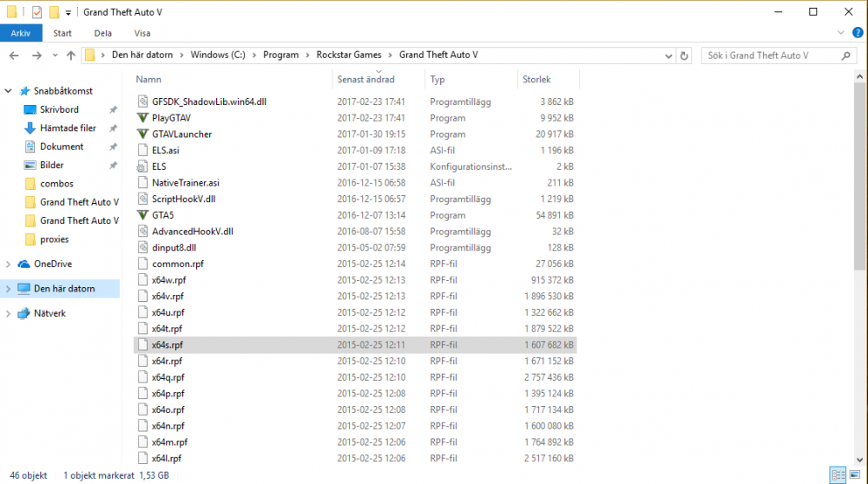Click the properties quick access toolbar icon
868x484 pixels.
point(36,12)
